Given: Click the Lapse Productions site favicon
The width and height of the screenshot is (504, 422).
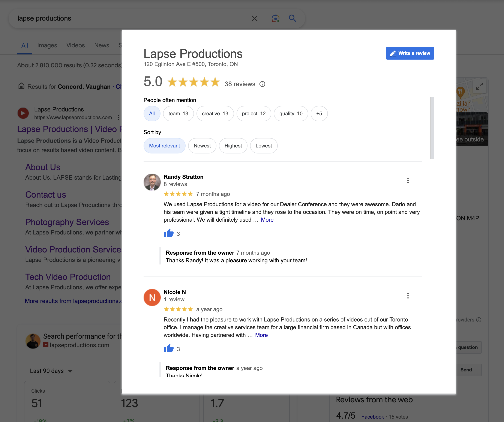Looking at the screenshot, I should pos(23,113).
